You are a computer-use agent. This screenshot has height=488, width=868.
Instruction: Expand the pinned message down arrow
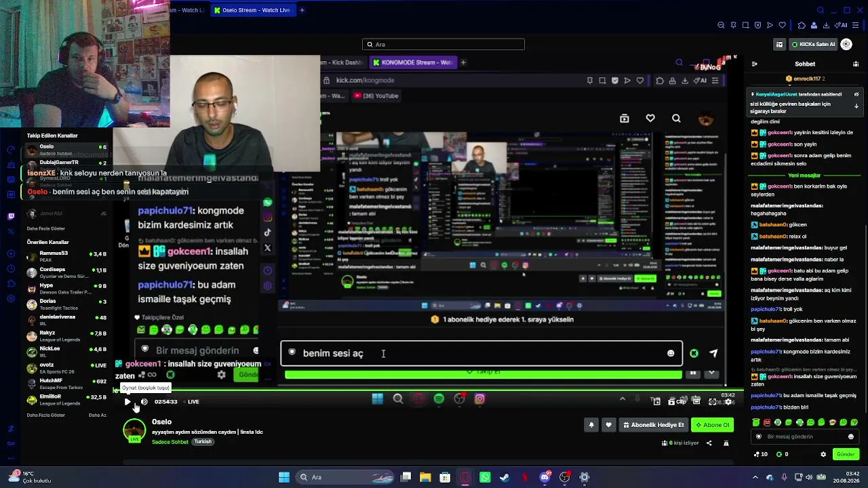pos(856,106)
